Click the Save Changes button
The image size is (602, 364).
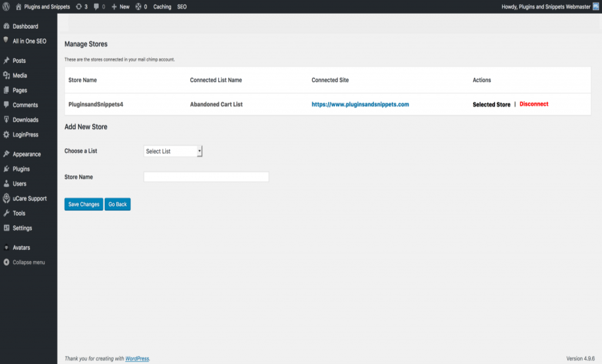click(83, 204)
